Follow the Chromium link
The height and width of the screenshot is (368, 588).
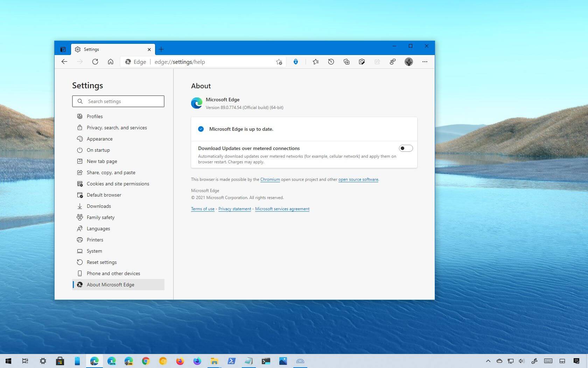pos(270,179)
